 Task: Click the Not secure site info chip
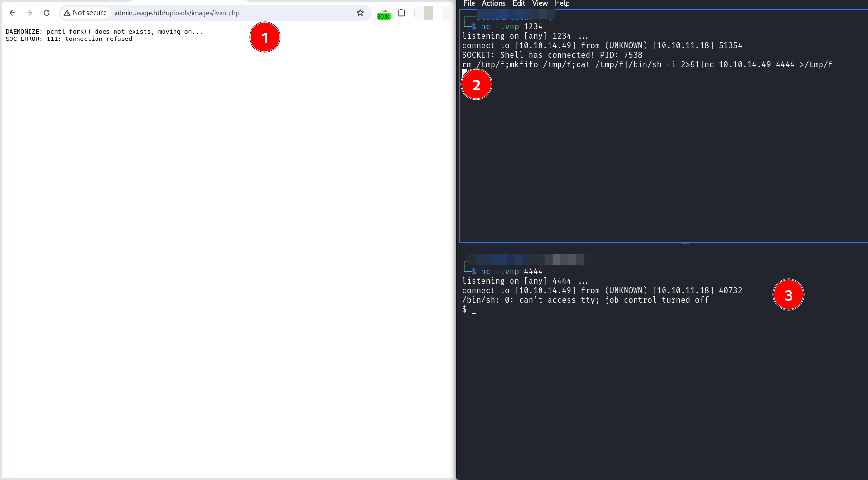(x=86, y=13)
